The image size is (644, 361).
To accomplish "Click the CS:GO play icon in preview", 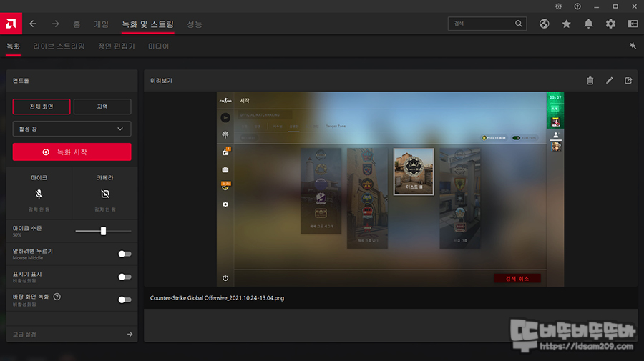I will coord(225,118).
